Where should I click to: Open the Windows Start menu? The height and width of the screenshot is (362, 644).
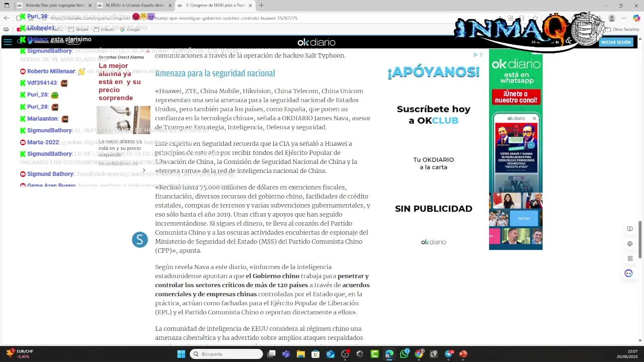(181, 354)
